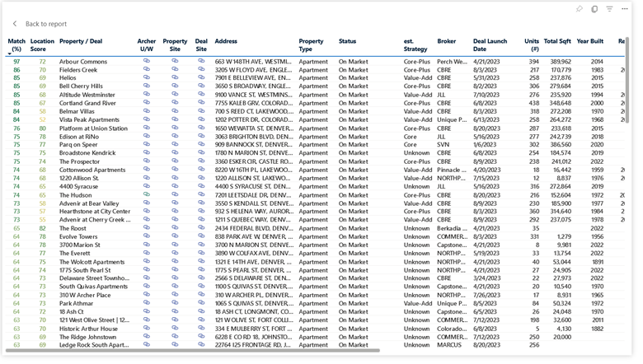This screenshot has height=364, width=643.
Task: Select the Delaware Street Townho... row name
Action: tap(94, 278)
